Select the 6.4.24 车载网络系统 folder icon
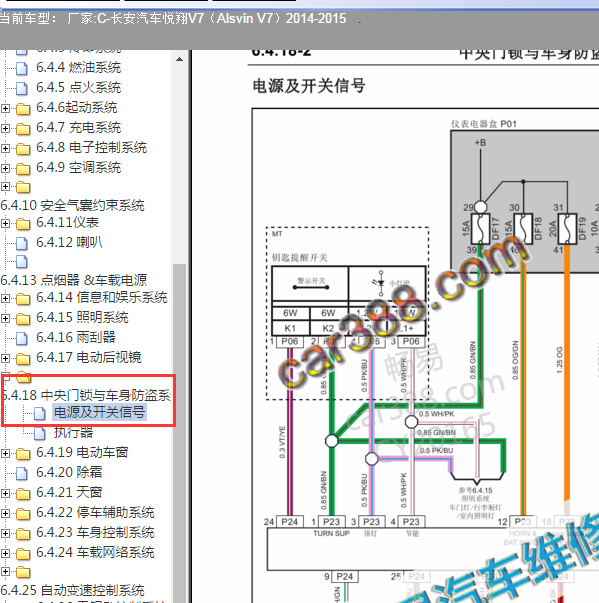 (x=23, y=554)
